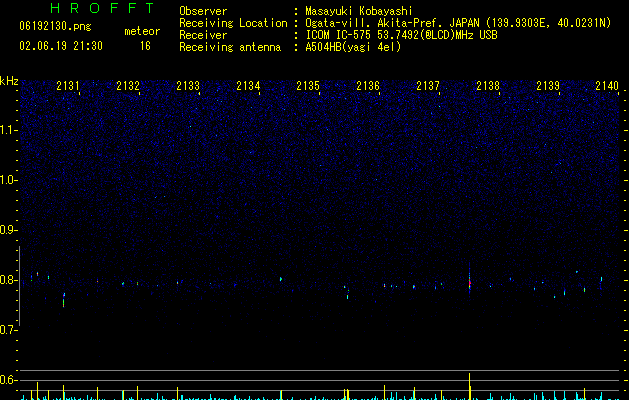
Task: Click the A504HB(yagi 4el) antenna text
Action: (x=353, y=47)
